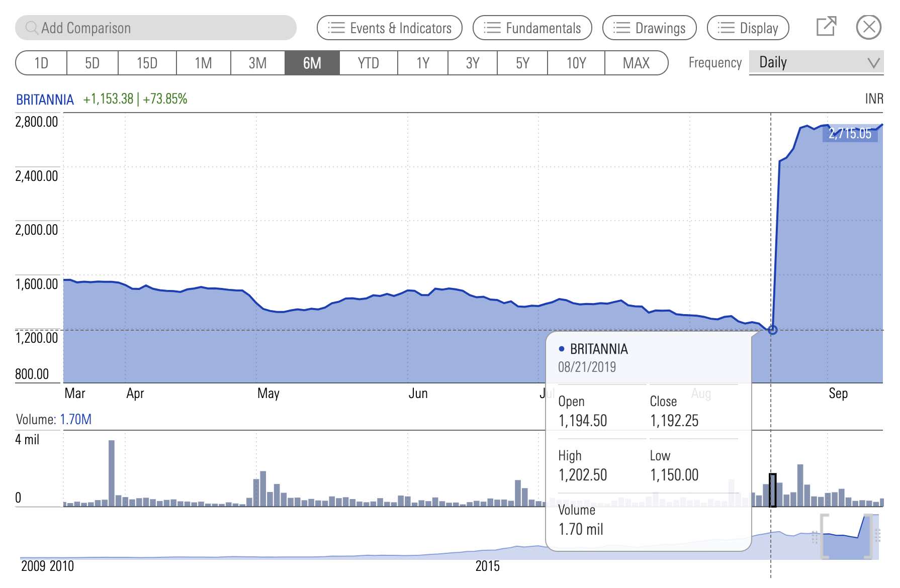900x588 pixels.
Task: Click the magnifier icon in Add Comparison
Action: 32,28
